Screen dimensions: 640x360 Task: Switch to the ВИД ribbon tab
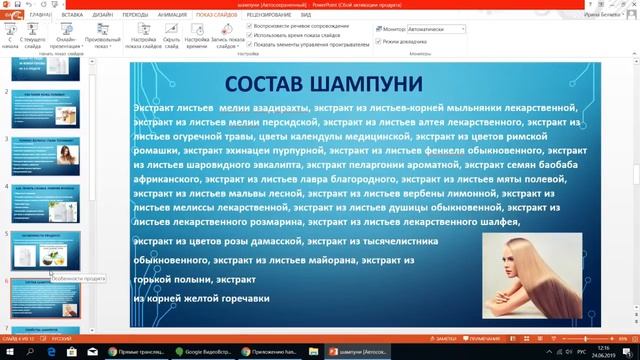(306, 15)
